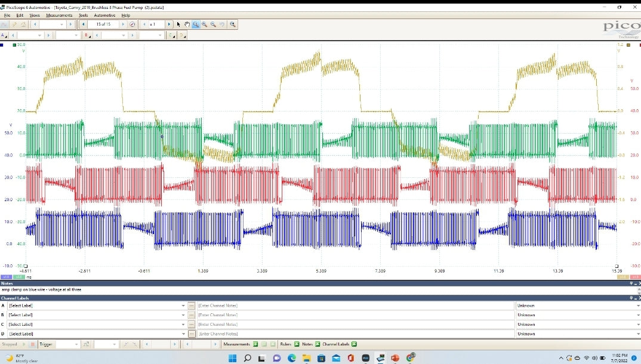The width and height of the screenshot is (641, 364).
Task: Click the green channel color square
Action: click(x=15, y=45)
